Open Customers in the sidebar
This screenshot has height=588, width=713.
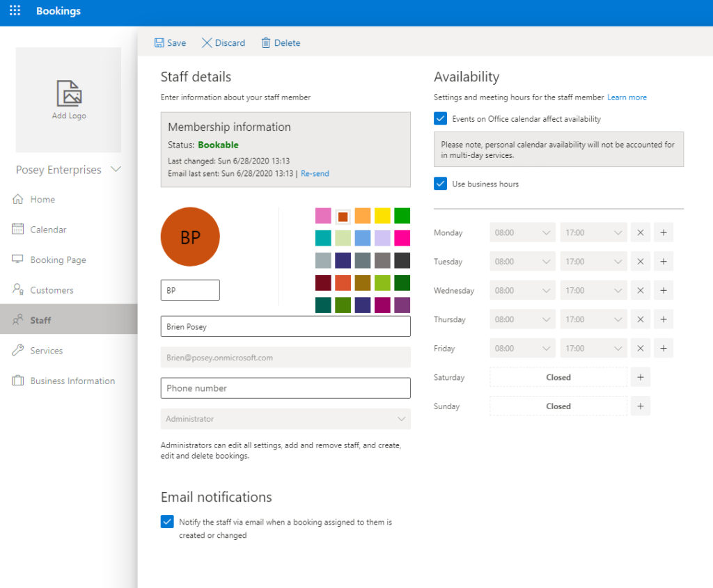click(x=69, y=290)
